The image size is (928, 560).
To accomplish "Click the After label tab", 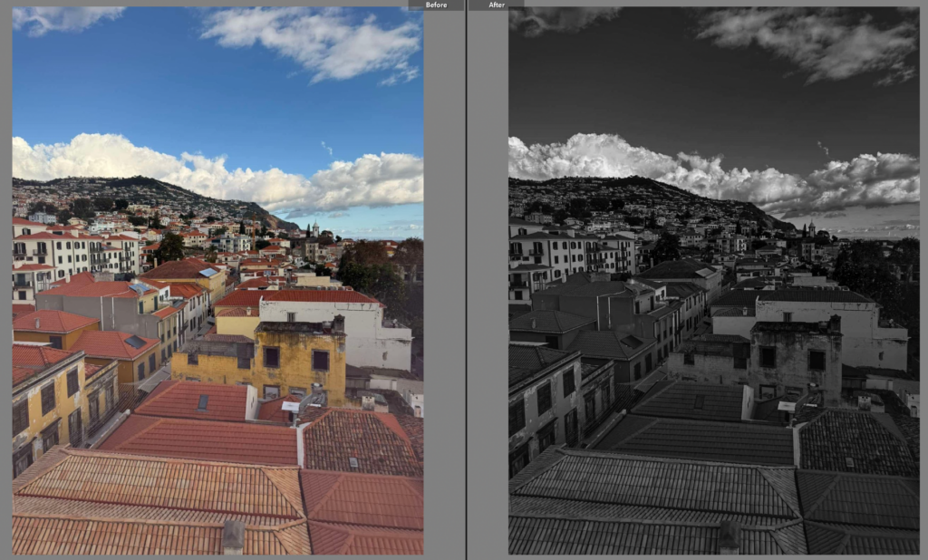I will pyautogui.click(x=497, y=5).
